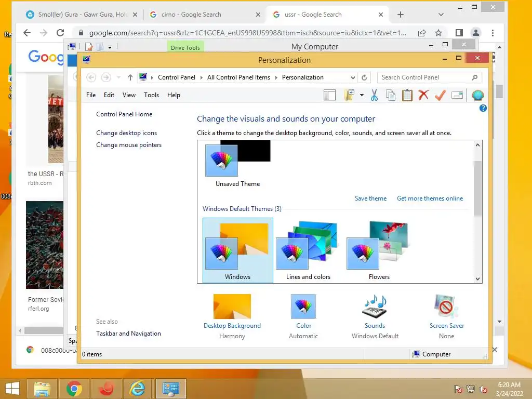The height and width of the screenshot is (399, 532).
Task: Click All Control Panel Items breadcrumb
Action: pyautogui.click(x=238, y=77)
